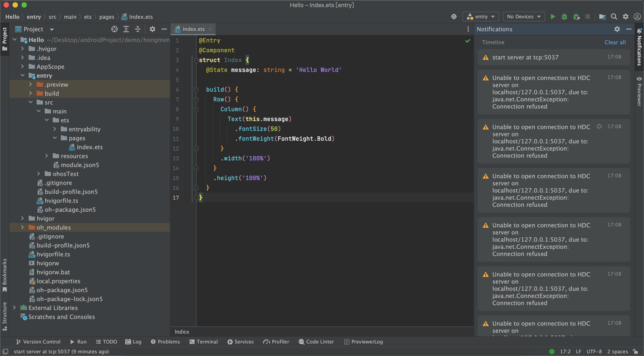644x356 pixels.
Task: Open editor tab actions three-dot menu
Action: click(x=468, y=29)
